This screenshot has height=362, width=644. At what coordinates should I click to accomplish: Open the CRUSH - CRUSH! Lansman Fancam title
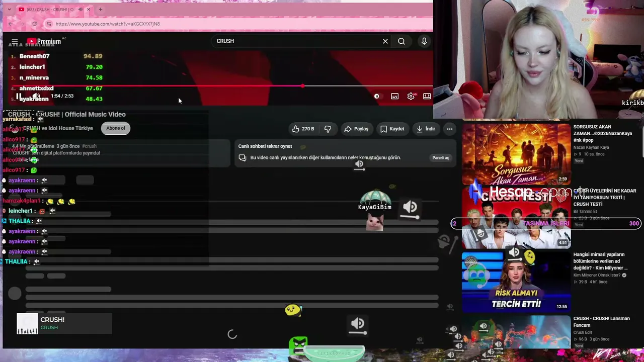coord(602,322)
